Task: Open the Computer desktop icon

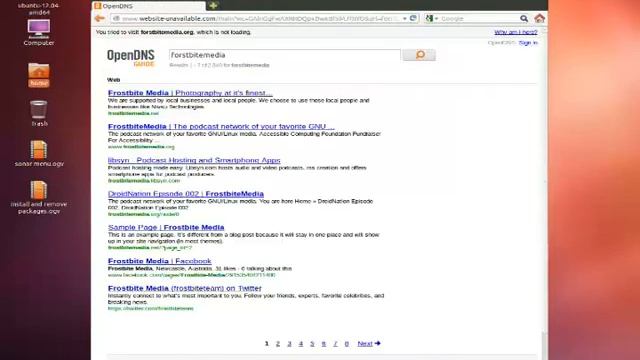Action: pyautogui.click(x=39, y=32)
